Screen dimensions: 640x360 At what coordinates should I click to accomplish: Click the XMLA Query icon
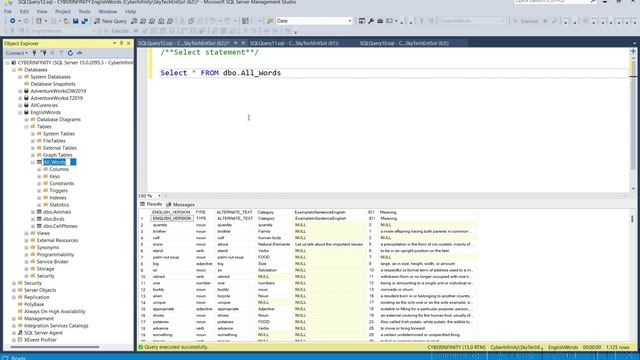(x=161, y=21)
